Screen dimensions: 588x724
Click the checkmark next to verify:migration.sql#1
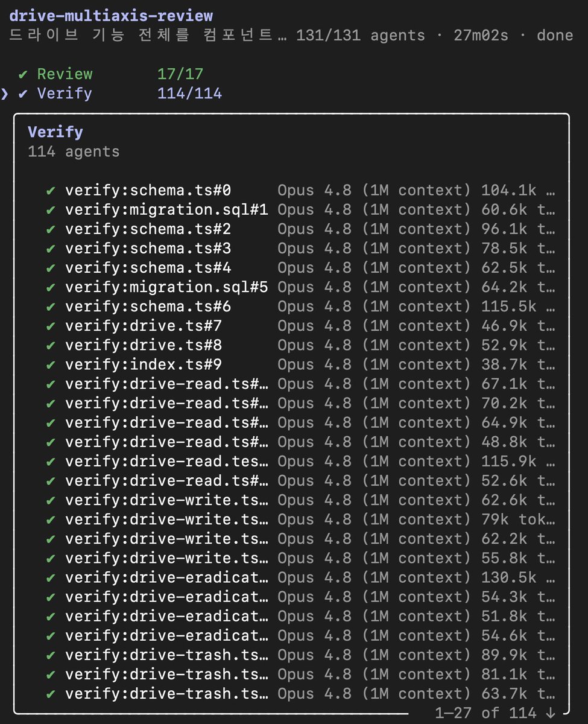pos(51,210)
